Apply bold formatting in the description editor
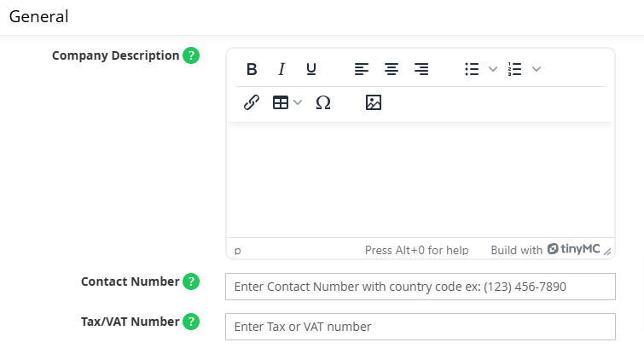The width and height of the screenshot is (644, 354). click(252, 69)
